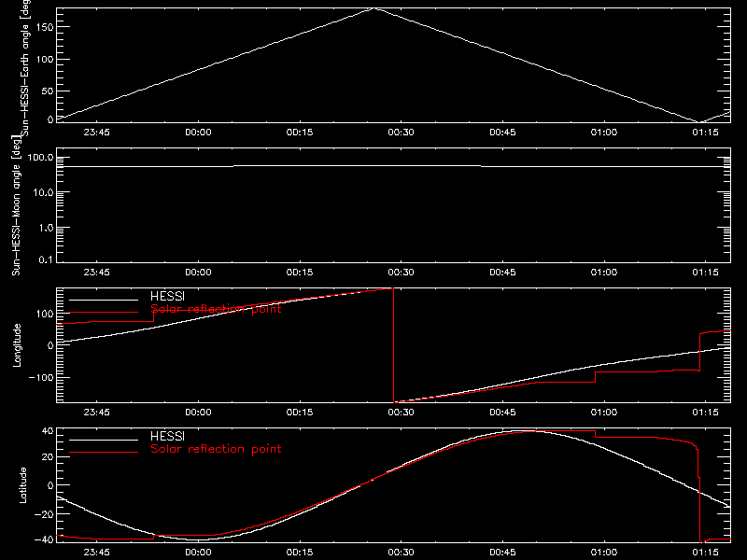This screenshot has height=560, width=747.
Task: Click the -40 tick label on the Latitude axis
Action: 44,539
